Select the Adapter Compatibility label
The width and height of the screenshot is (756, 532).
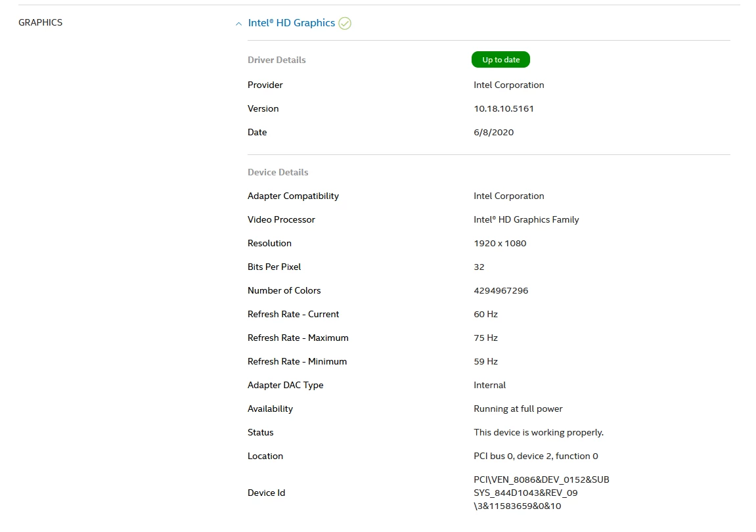pyautogui.click(x=293, y=196)
